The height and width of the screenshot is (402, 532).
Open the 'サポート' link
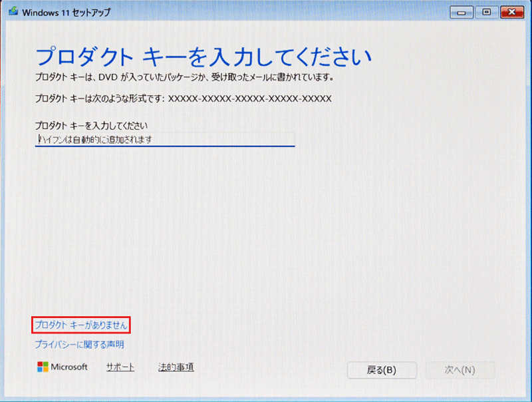pos(120,367)
